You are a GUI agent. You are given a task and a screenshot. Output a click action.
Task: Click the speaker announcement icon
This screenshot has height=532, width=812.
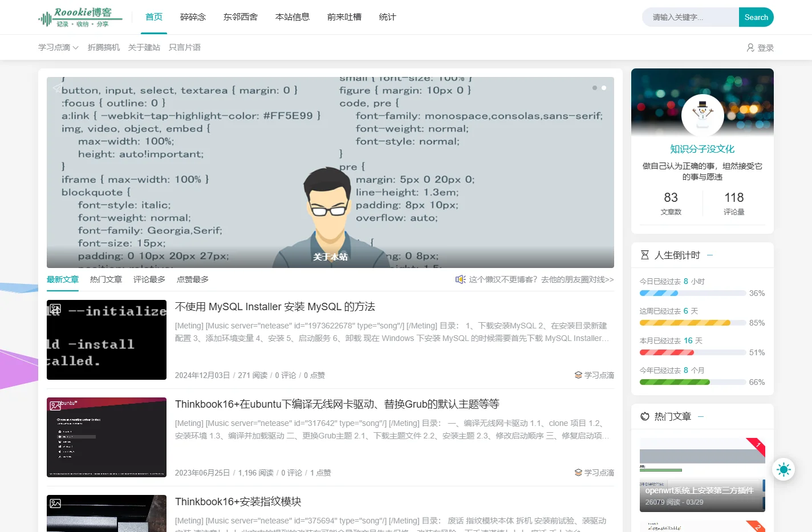pos(460,279)
